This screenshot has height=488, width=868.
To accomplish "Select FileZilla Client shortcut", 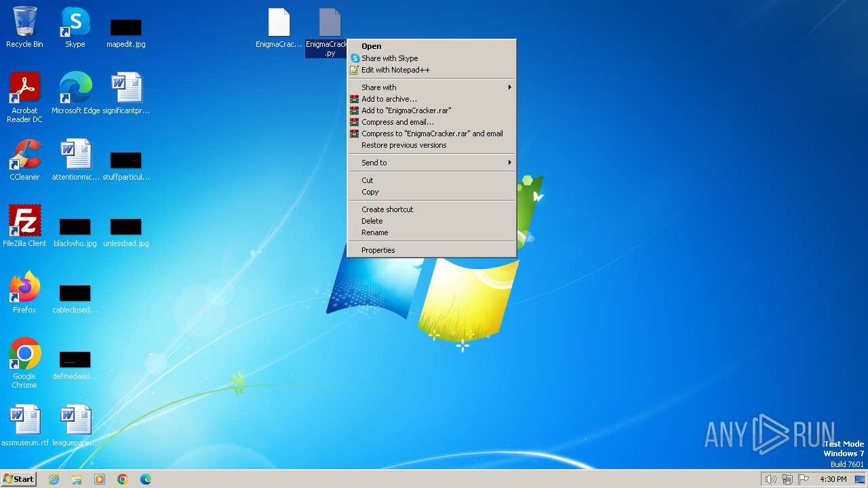I will [24, 226].
